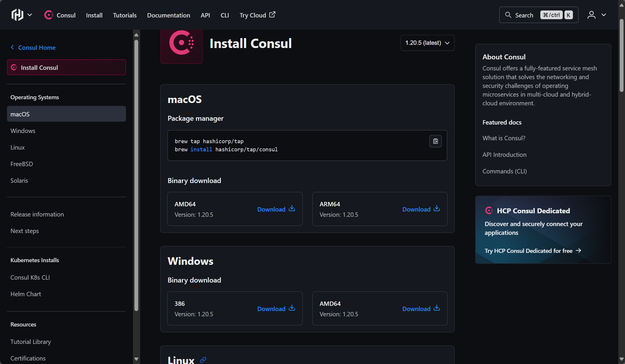Click download icon for Windows 386
Viewport: 625px width, 364px height.
[292, 308]
